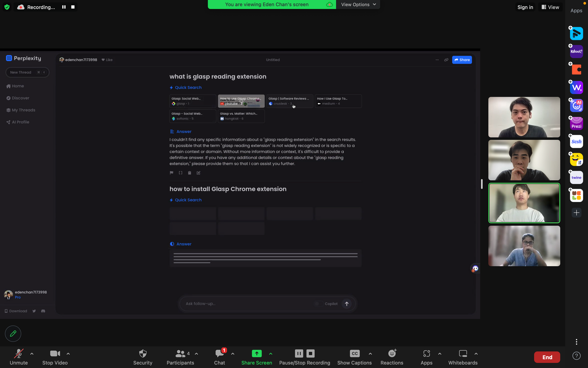Viewport: 588px width, 368px height.
Task: Open the Security shield options
Action: click(x=143, y=357)
